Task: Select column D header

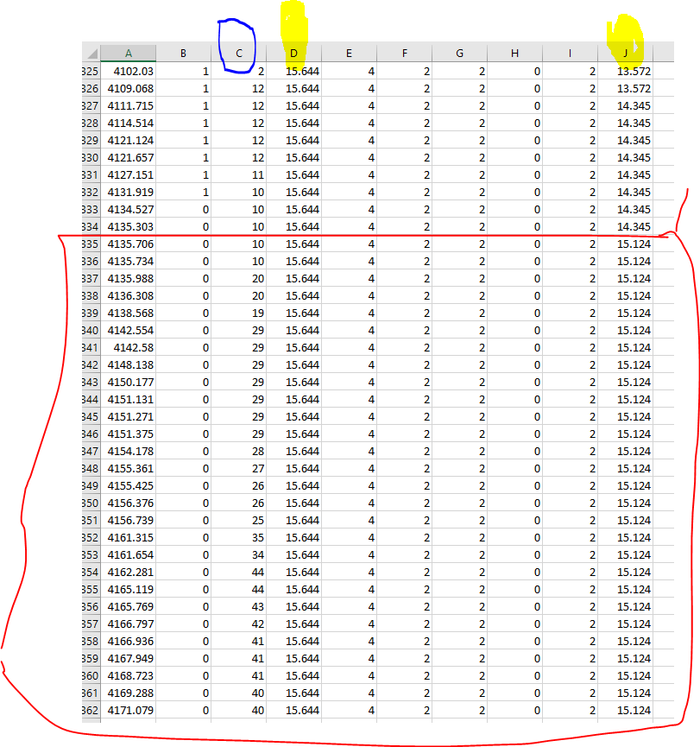Action: (x=293, y=54)
